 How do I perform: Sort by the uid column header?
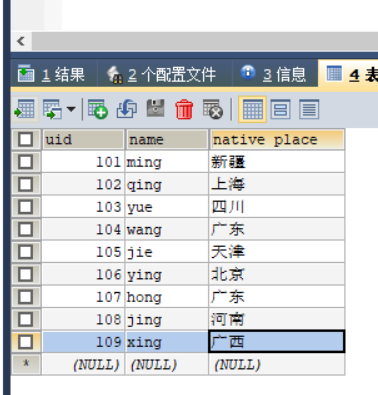(83, 139)
